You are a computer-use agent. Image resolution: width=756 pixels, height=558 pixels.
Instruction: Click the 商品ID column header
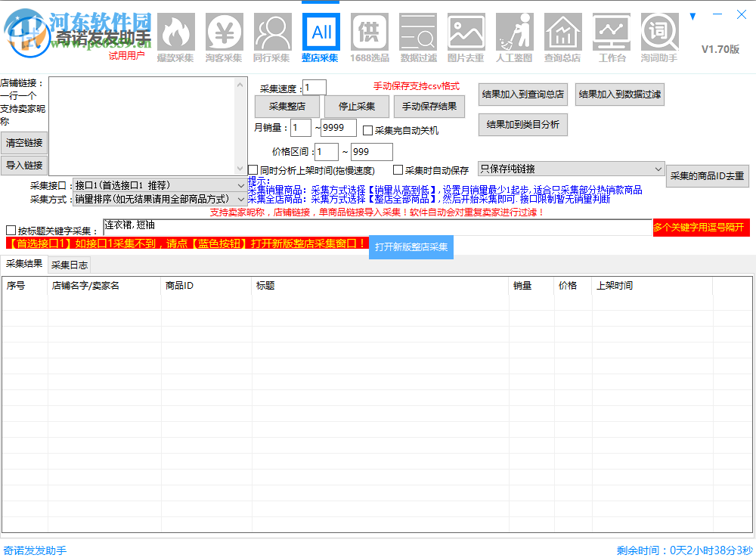point(207,286)
